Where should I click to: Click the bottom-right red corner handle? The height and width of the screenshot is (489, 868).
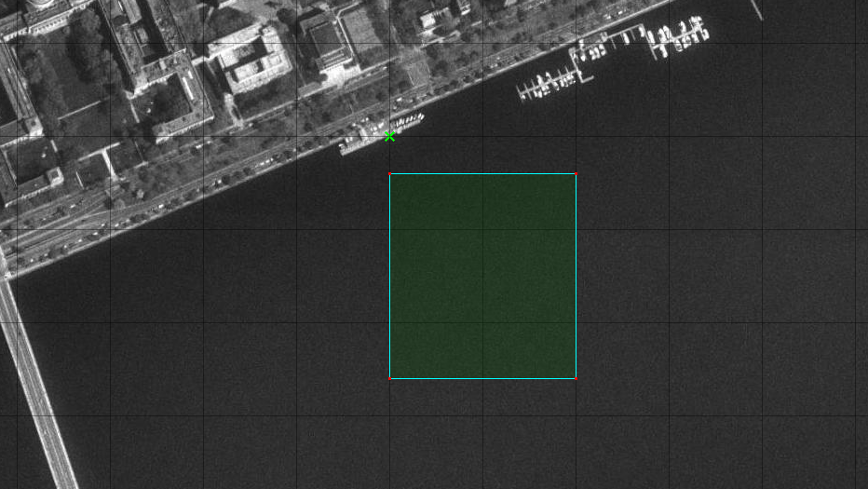(576, 378)
